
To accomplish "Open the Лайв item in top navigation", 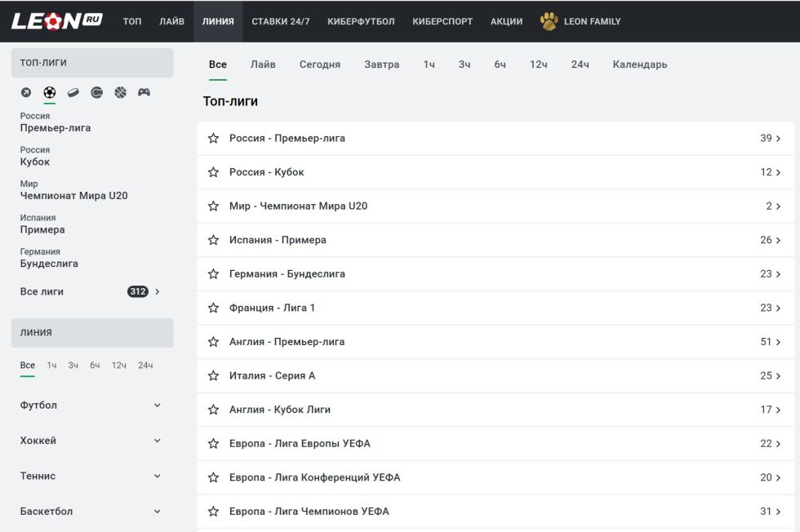I will (x=171, y=21).
